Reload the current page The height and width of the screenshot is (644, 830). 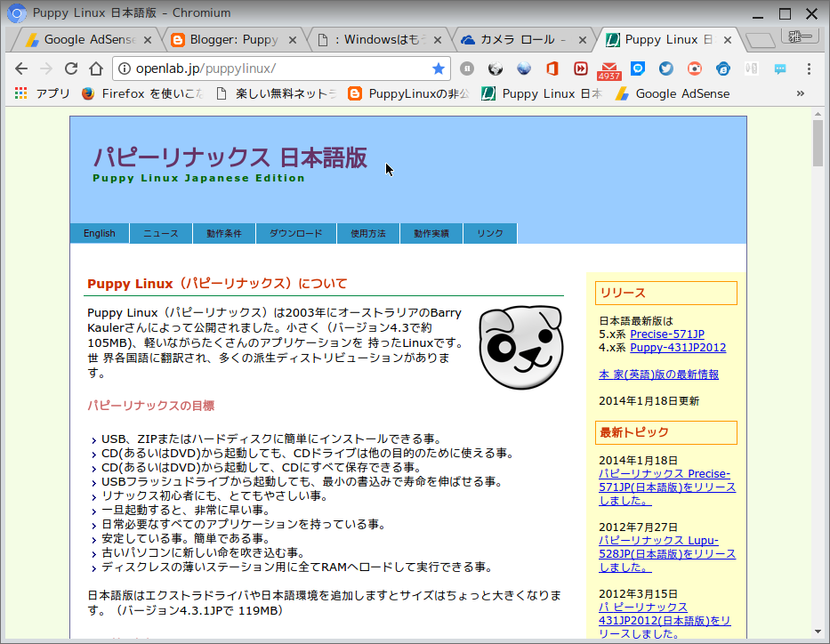71,68
